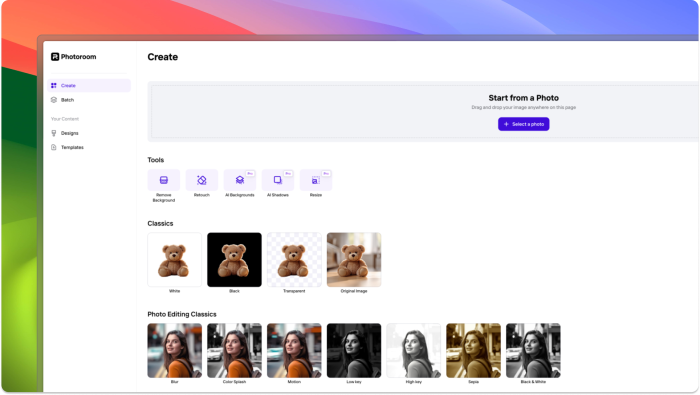Click the Photoroom logo icon
The height and width of the screenshot is (395, 700).
click(55, 57)
